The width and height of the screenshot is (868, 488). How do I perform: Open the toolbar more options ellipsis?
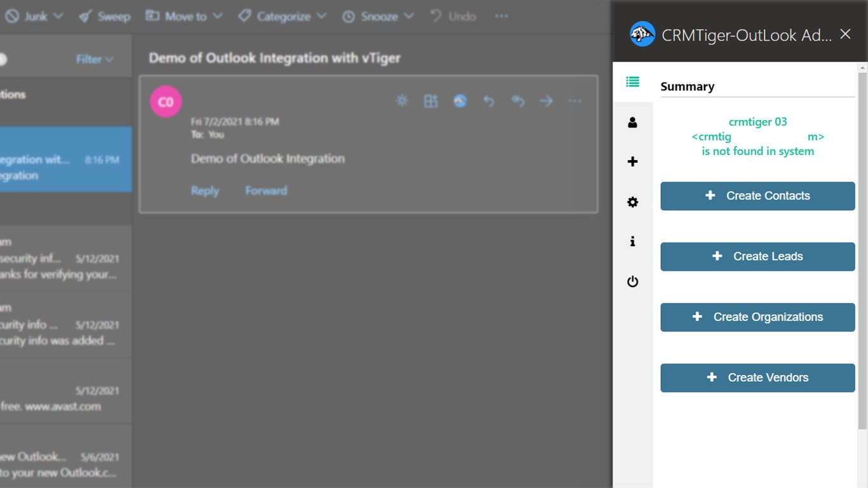[x=501, y=17]
